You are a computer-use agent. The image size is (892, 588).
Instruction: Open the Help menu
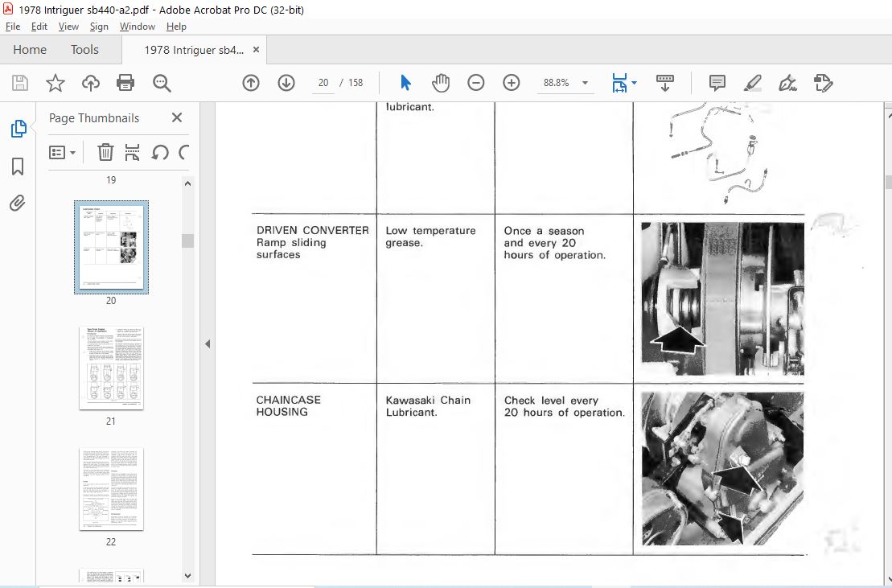click(176, 27)
